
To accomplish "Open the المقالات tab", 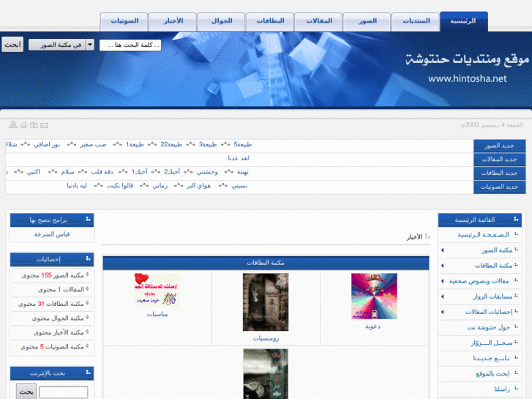I will tap(318, 22).
